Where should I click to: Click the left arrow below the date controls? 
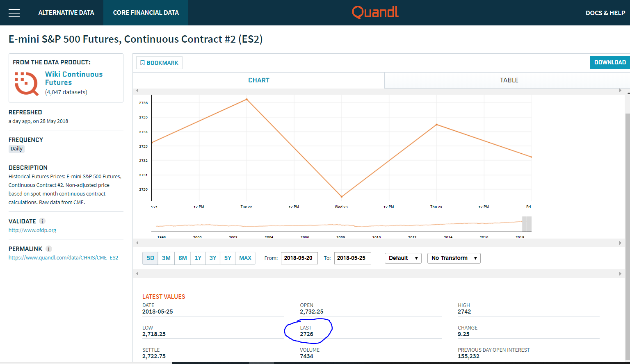(x=137, y=273)
